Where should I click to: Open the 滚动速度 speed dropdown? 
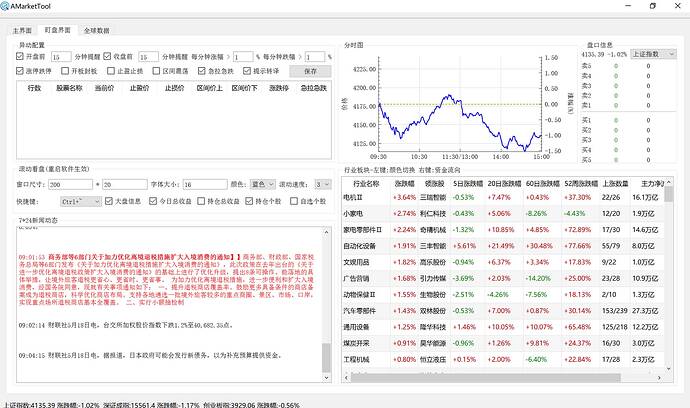coord(323,184)
